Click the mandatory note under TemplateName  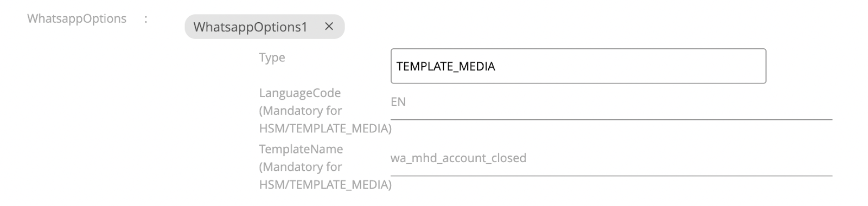pyautogui.click(x=325, y=176)
